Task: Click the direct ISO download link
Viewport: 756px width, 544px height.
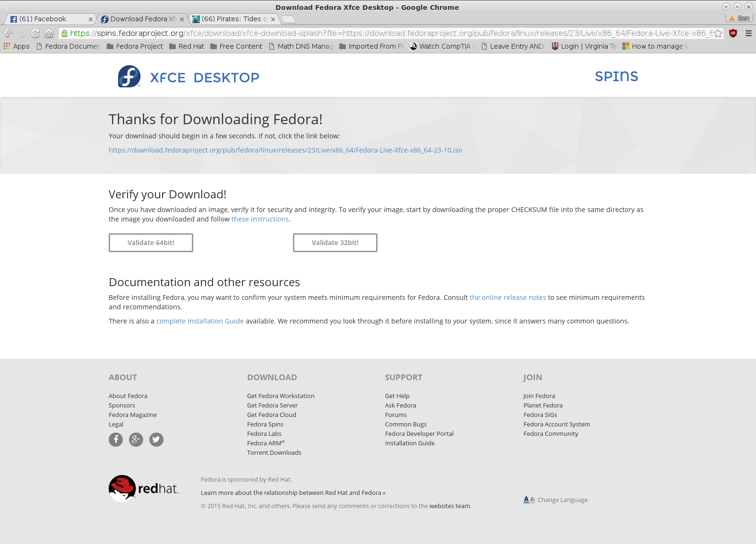Action: [285, 150]
